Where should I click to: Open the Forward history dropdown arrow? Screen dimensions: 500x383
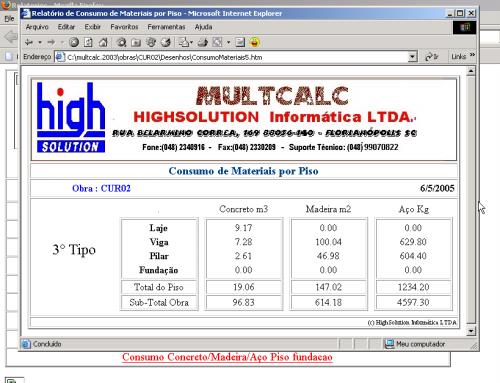(x=62, y=42)
